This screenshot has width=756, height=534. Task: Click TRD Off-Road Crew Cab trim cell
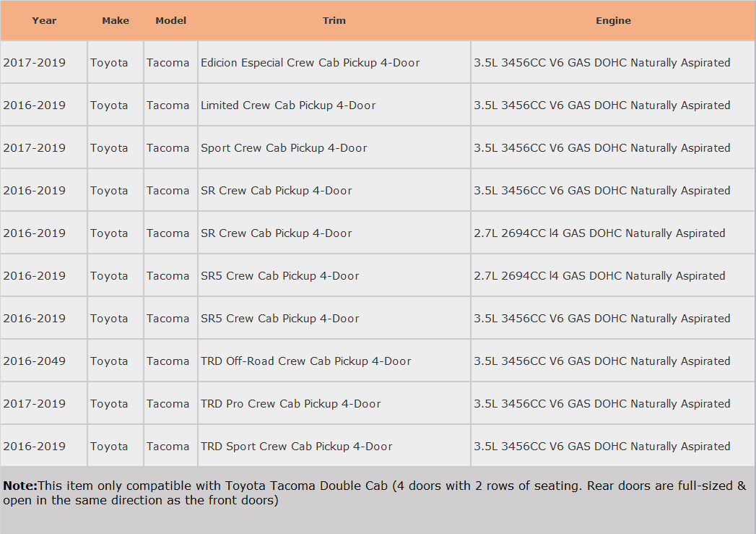click(334, 361)
